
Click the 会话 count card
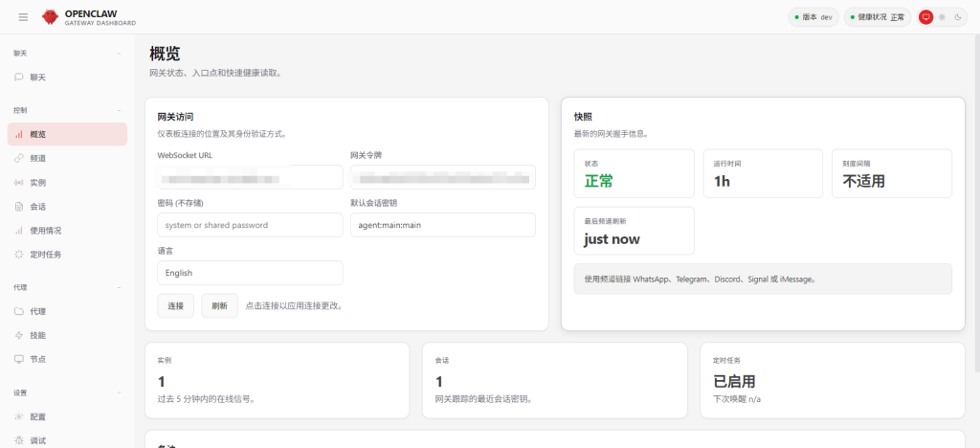click(x=555, y=381)
